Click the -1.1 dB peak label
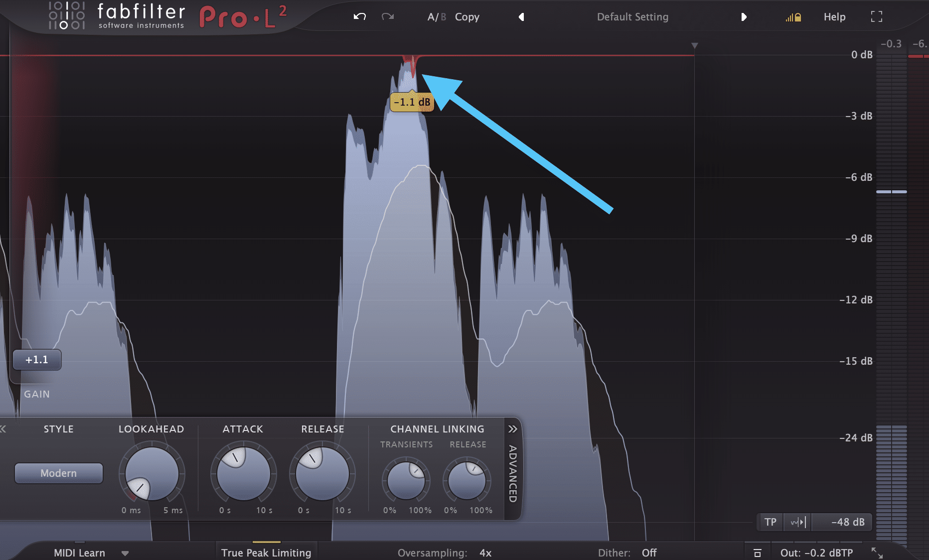The image size is (929, 560). (412, 102)
